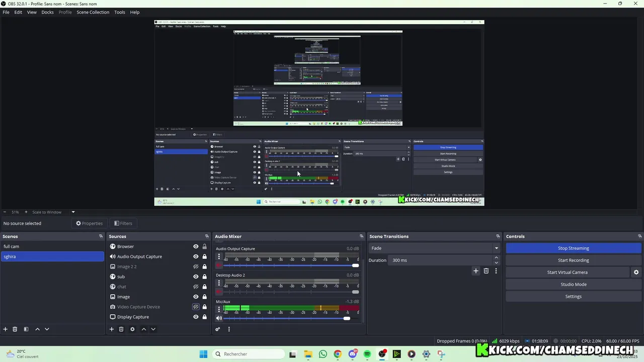Hide the Audio Output Capture source
This screenshot has width=644, height=362.
tap(196, 256)
